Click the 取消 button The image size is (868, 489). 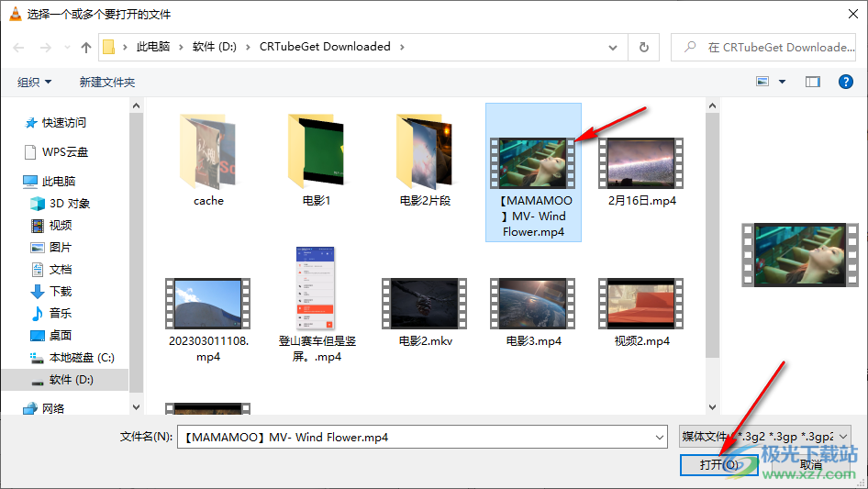click(811, 464)
